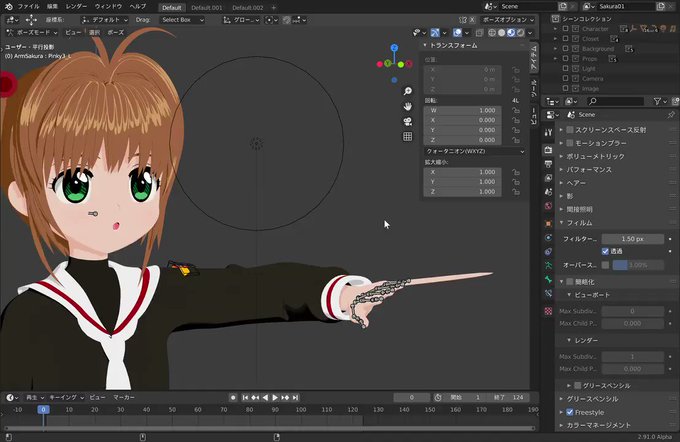Open the Select Box drag dropdown

[181, 20]
